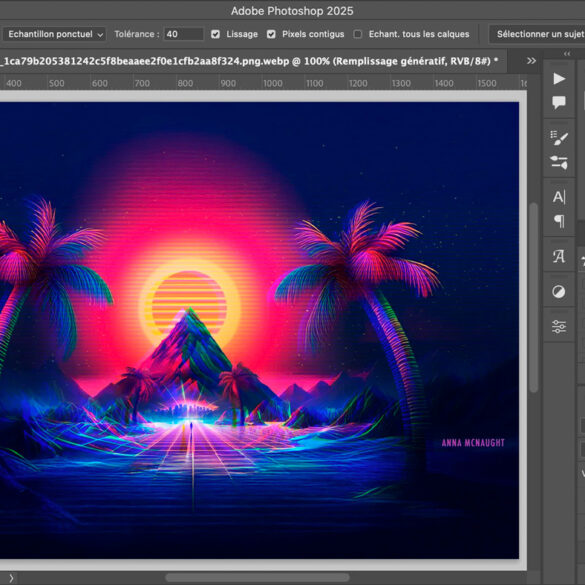
Task: Expand hidden document tabs with double chevron
Action: [531, 61]
